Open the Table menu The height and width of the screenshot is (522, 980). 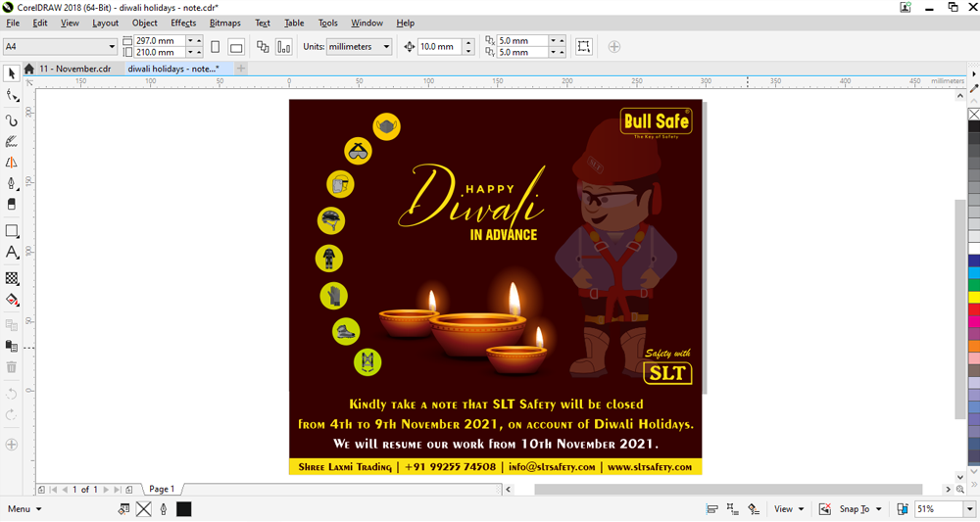coord(294,24)
